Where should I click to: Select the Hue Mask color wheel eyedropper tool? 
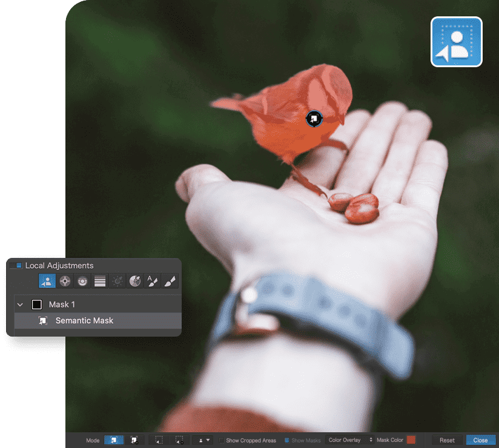tap(135, 281)
